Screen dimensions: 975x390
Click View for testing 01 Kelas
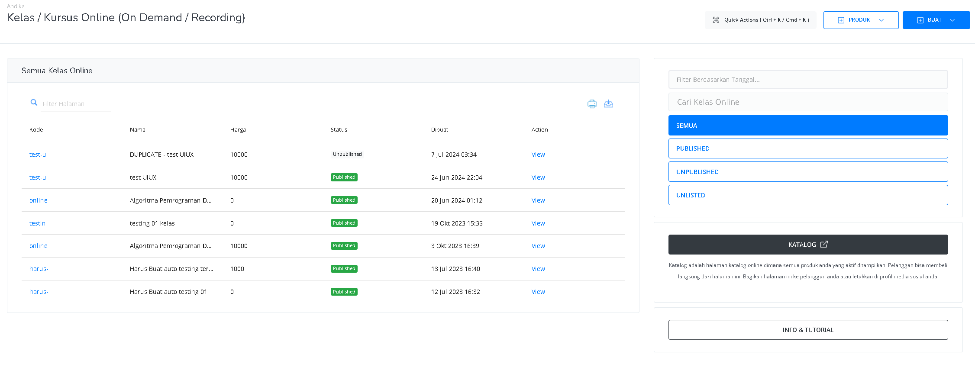pos(538,223)
